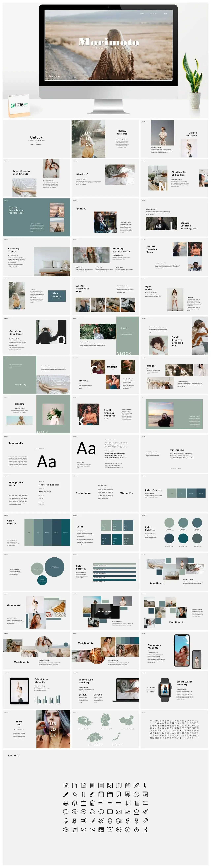Click the alarm clock icon
Viewport: 211px width, 868px height.
[110, 829]
